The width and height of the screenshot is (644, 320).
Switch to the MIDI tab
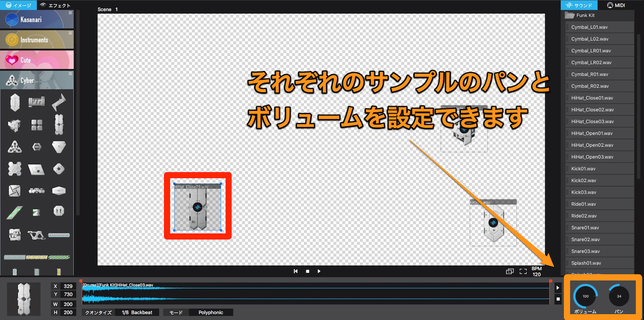pos(616,5)
